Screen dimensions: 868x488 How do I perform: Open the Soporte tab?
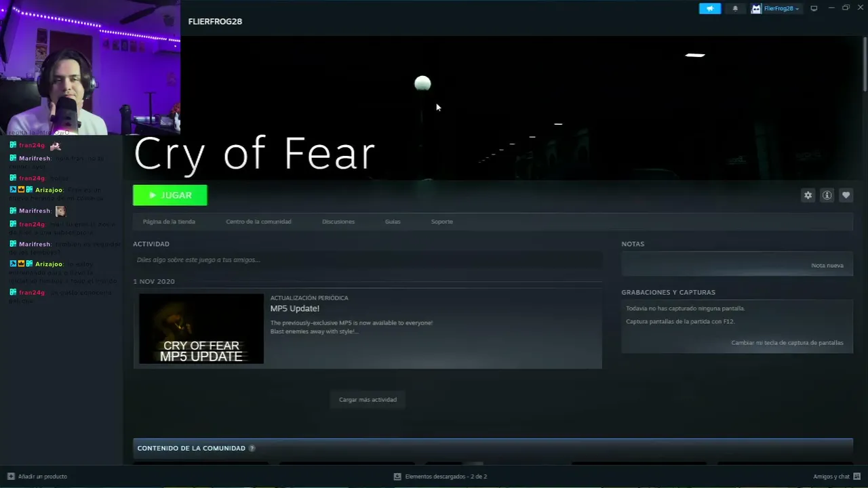pyautogui.click(x=442, y=222)
